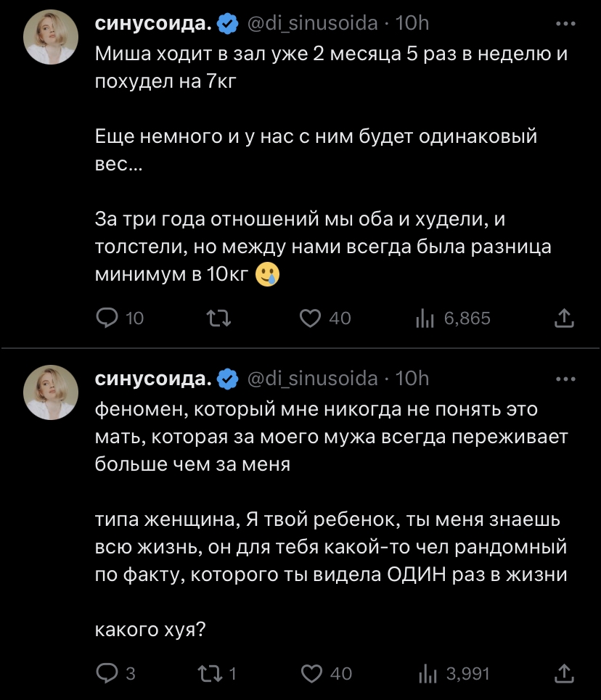601x700 pixels.
Task: Open more options menu on first tweet
Action: click(x=564, y=23)
